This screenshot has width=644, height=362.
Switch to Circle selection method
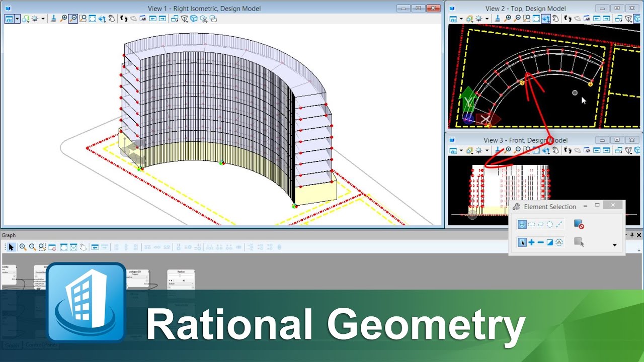[x=550, y=224]
